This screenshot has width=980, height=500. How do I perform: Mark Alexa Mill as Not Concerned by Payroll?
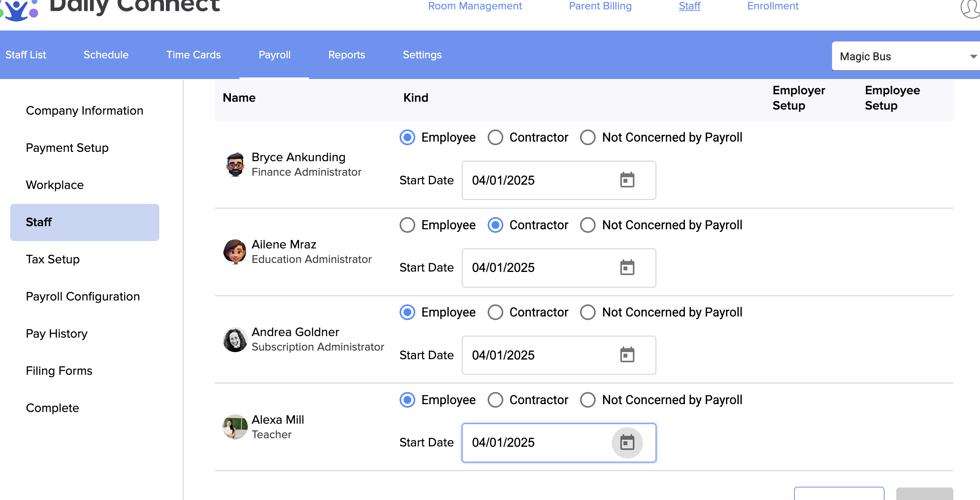click(588, 400)
